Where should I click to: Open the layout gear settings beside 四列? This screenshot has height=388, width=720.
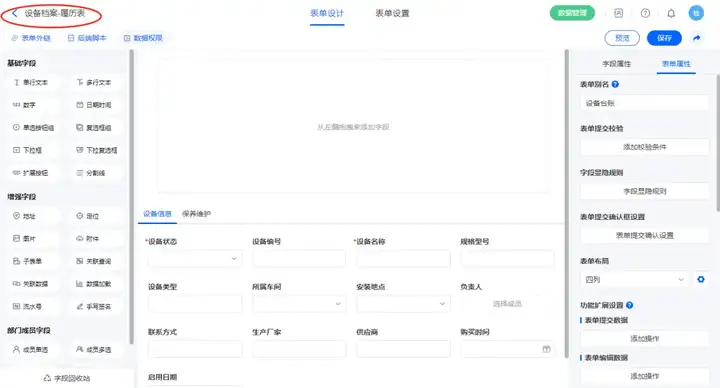tap(701, 279)
